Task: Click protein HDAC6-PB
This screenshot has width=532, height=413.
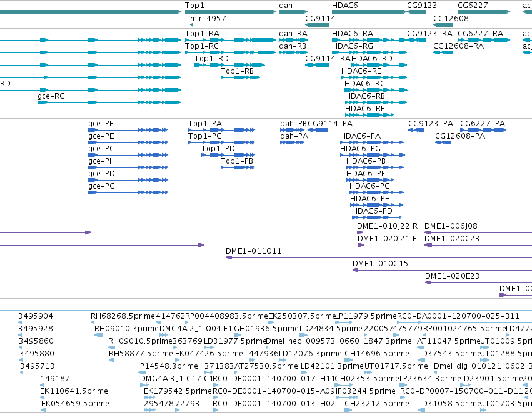Action: tap(375, 167)
